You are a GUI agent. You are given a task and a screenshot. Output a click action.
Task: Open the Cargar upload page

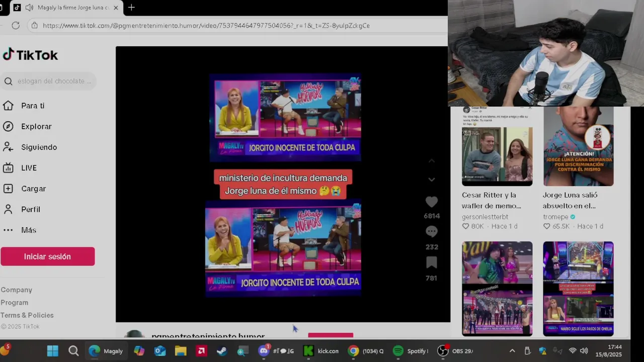(25, 189)
